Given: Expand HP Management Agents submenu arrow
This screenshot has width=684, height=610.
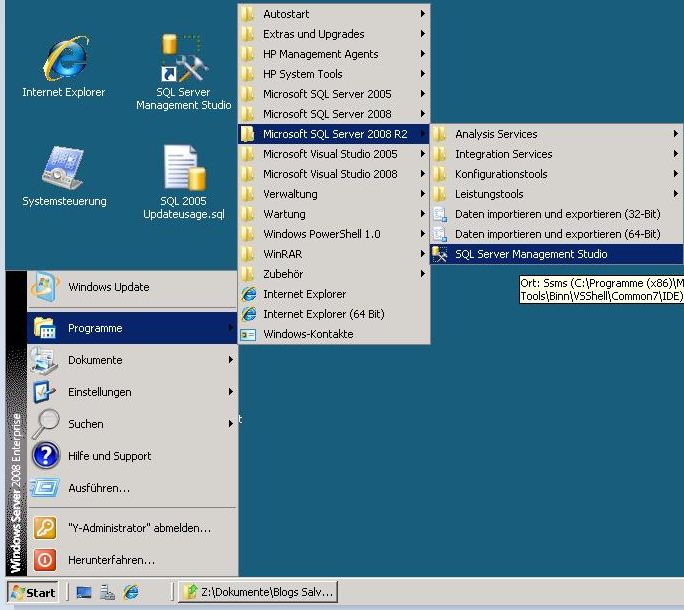Looking at the screenshot, I should (x=422, y=54).
